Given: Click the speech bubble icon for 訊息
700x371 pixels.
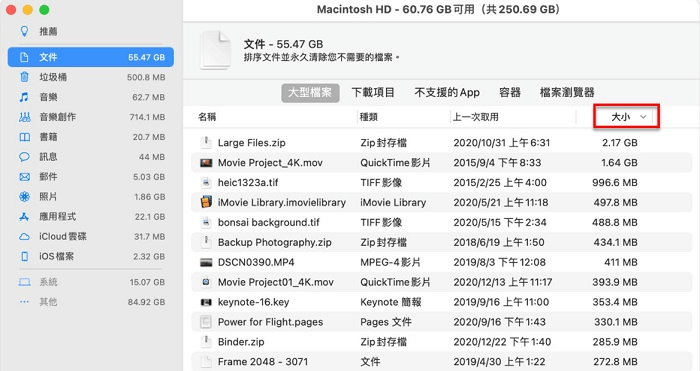Looking at the screenshot, I should (25, 157).
